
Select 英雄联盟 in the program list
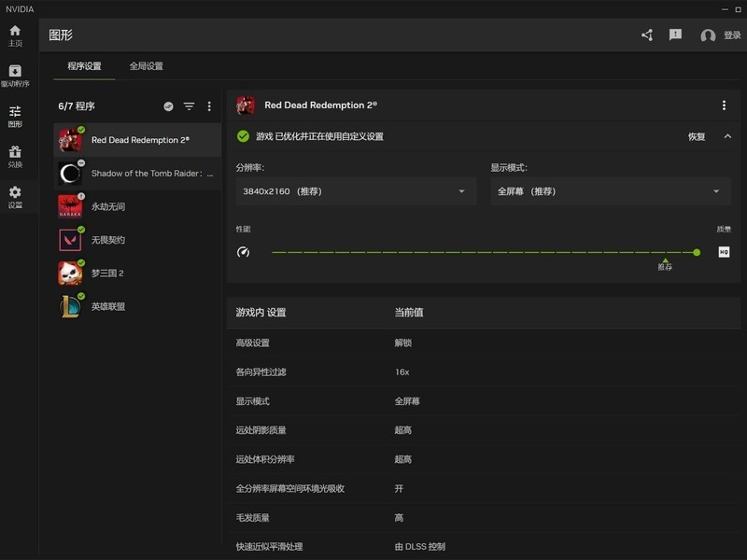point(137,307)
